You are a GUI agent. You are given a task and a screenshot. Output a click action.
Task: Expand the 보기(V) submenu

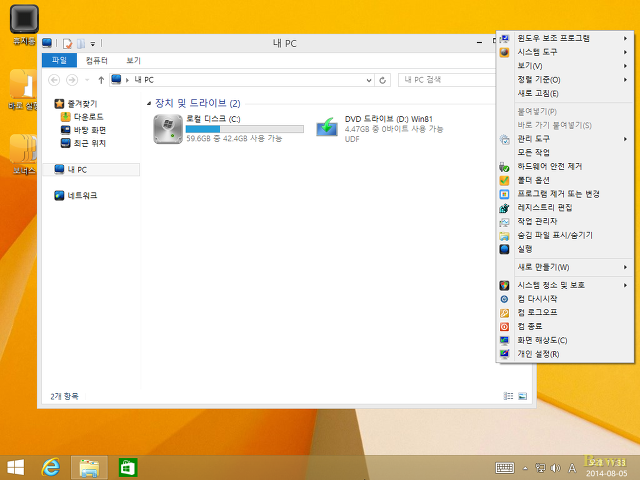[x=565, y=66]
